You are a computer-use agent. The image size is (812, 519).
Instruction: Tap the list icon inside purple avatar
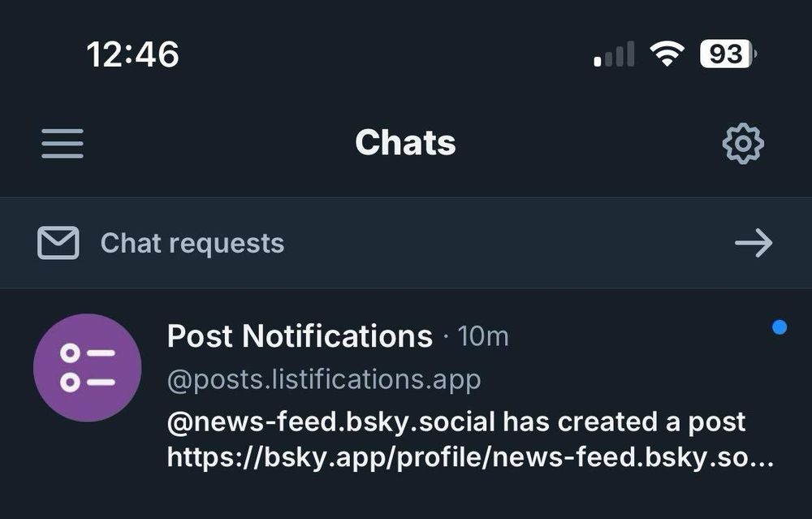(88, 368)
